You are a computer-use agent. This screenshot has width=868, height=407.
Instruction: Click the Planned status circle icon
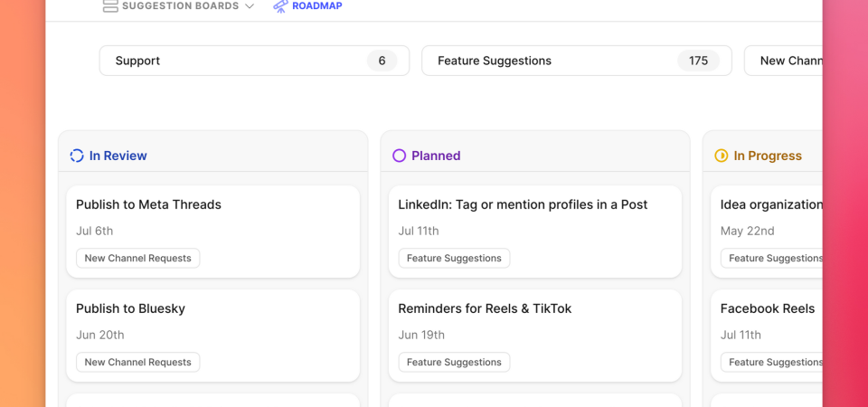399,156
